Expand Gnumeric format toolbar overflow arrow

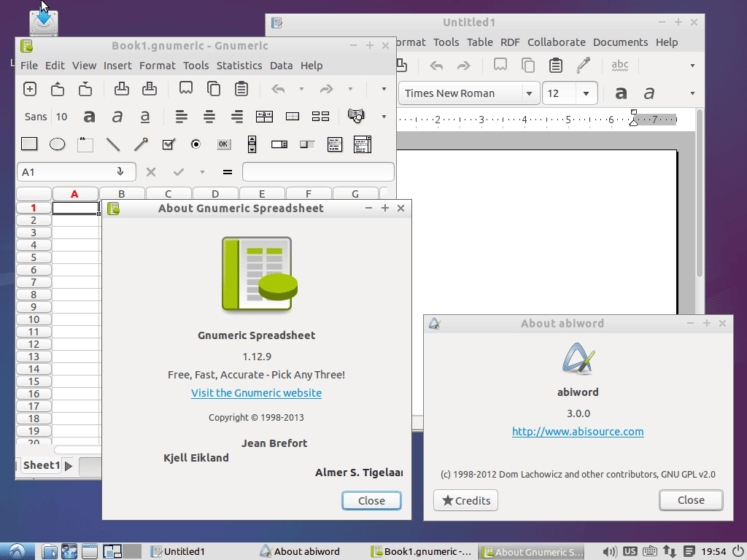tap(384, 117)
